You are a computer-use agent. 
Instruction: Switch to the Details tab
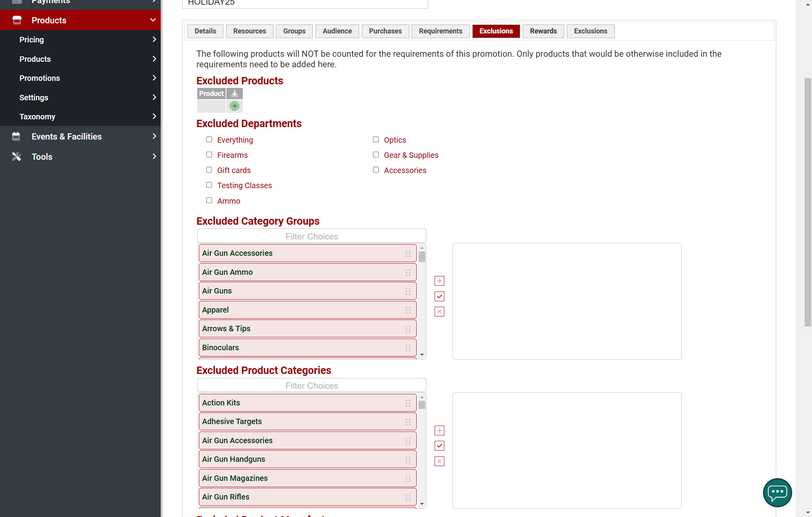coord(205,31)
